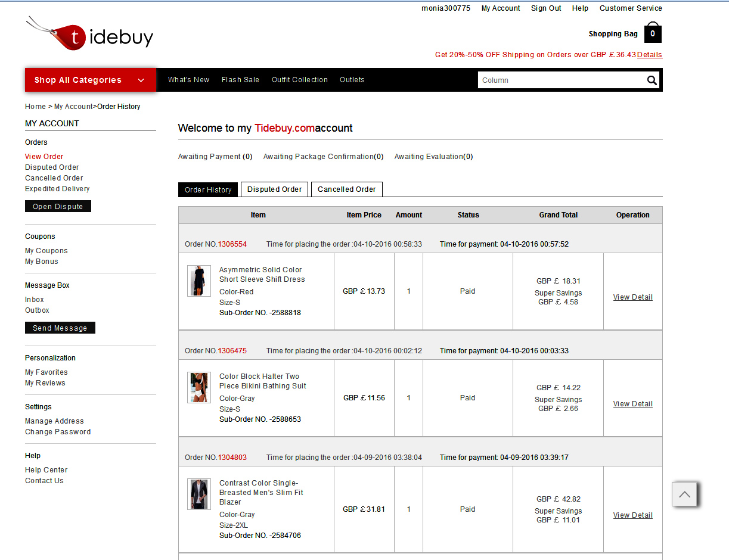Open order number 1306475 link
The image size is (729, 560).
[232, 351]
